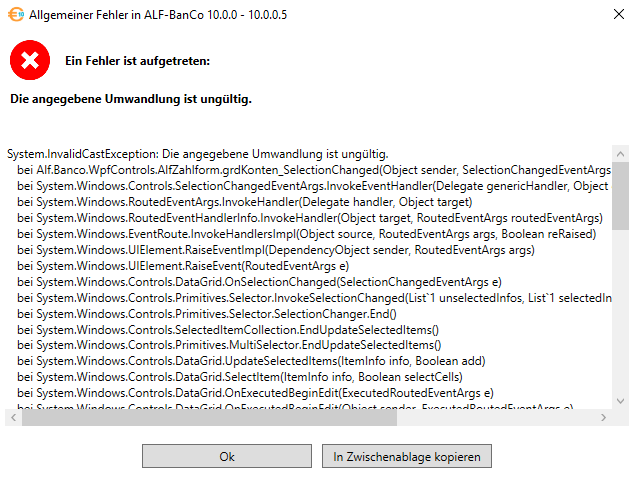Click empty horizontal scrollbar track right of thumb
The width and height of the screenshot is (630, 489).
pyautogui.click(x=496, y=417)
